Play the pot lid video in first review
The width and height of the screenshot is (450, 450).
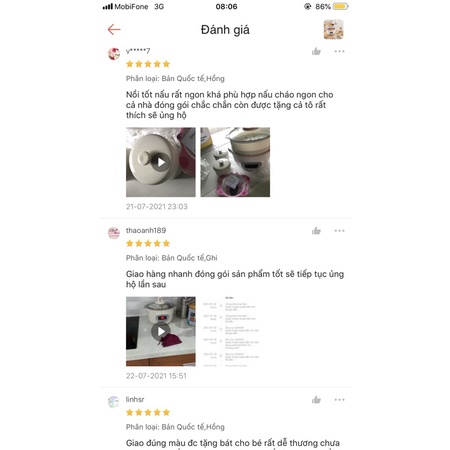(x=161, y=162)
